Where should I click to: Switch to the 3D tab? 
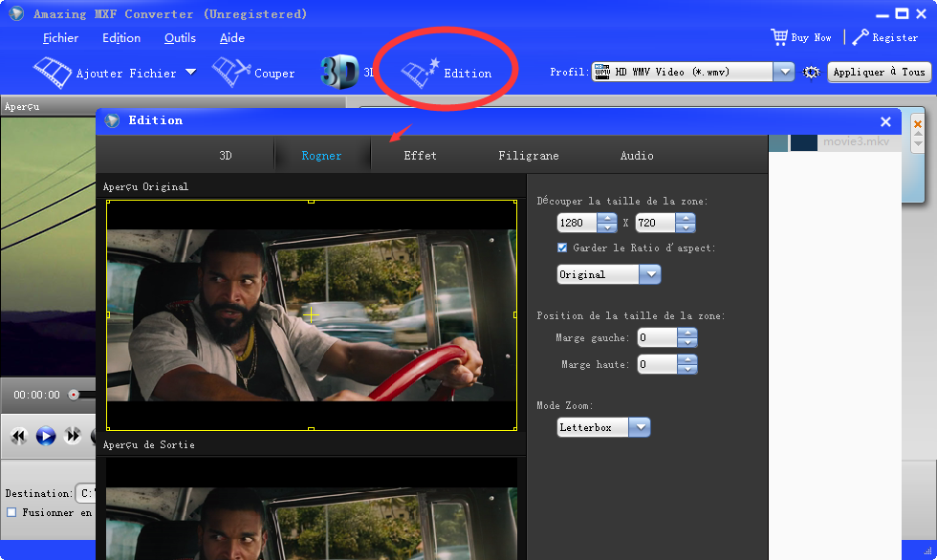click(x=226, y=155)
